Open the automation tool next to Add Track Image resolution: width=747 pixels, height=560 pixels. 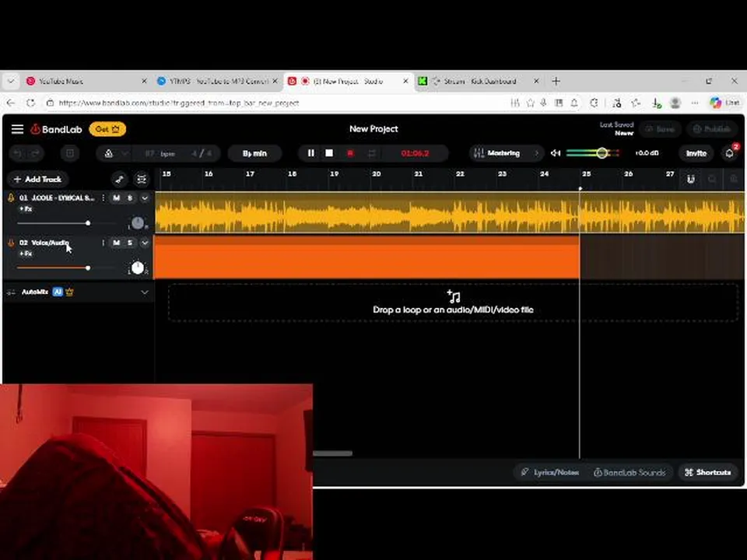pyautogui.click(x=120, y=179)
